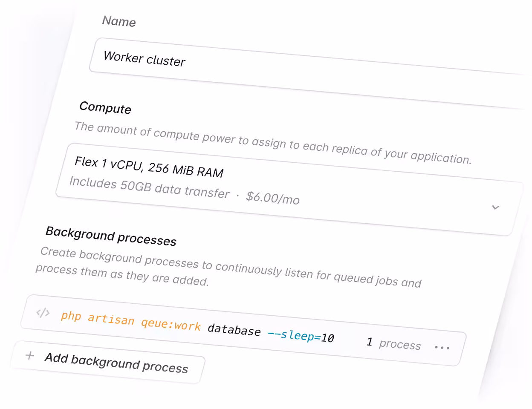The height and width of the screenshot is (409, 532).
Task: Click the "php artisan queue:work" command text
Action: (130, 320)
